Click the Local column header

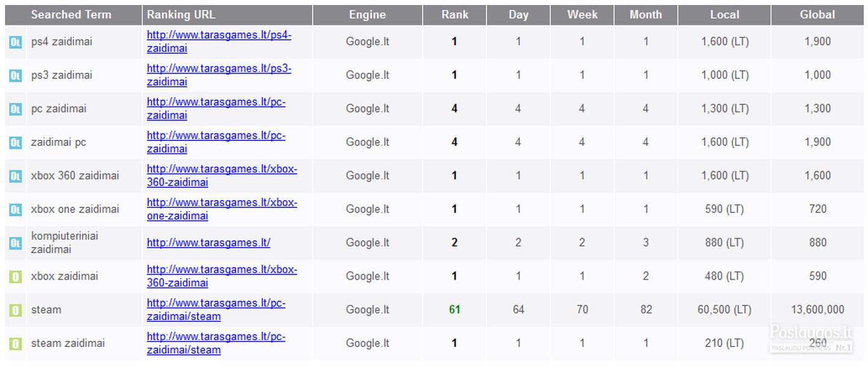(724, 15)
